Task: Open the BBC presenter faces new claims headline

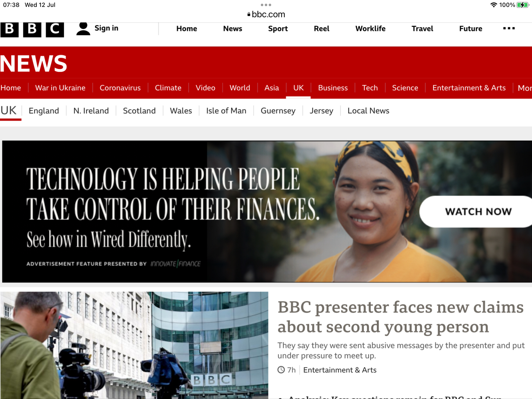Action: tap(400, 317)
